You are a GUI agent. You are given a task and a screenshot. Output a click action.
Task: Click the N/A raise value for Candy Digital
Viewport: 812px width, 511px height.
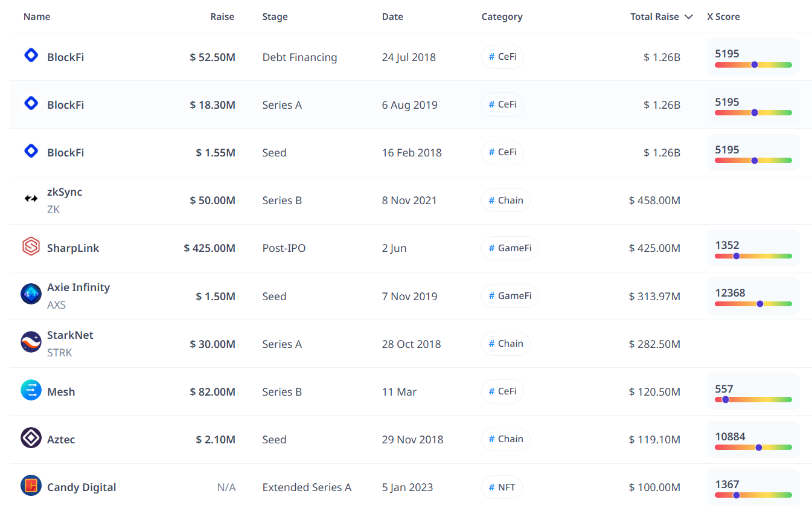click(x=226, y=487)
